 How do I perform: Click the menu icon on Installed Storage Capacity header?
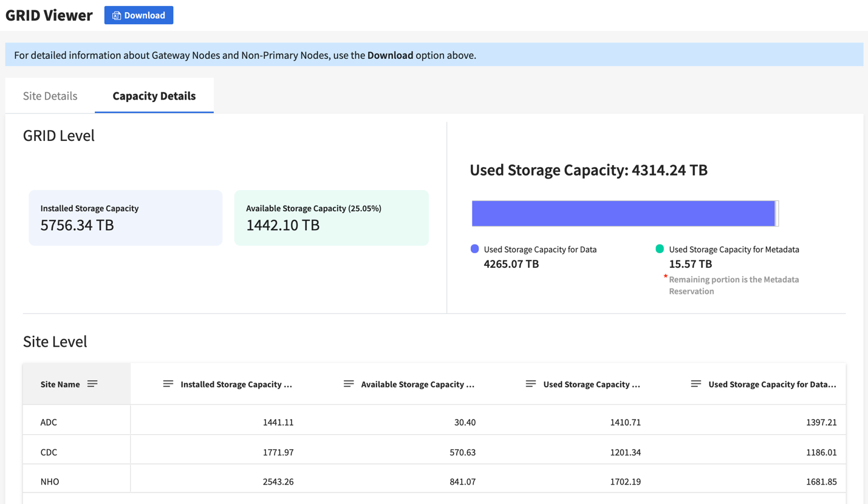pos(168,383)
